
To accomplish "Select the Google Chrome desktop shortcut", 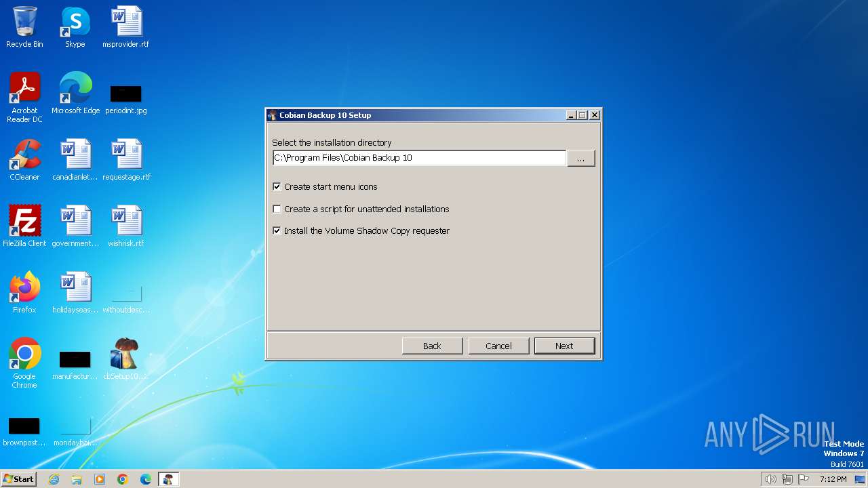I will [x=24, y=363].
